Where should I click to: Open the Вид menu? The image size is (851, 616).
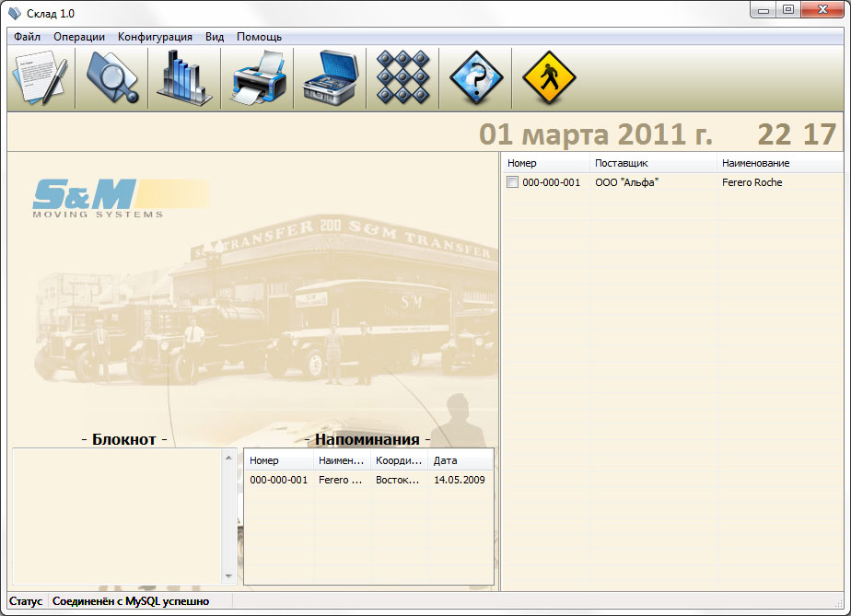[215, 37]
